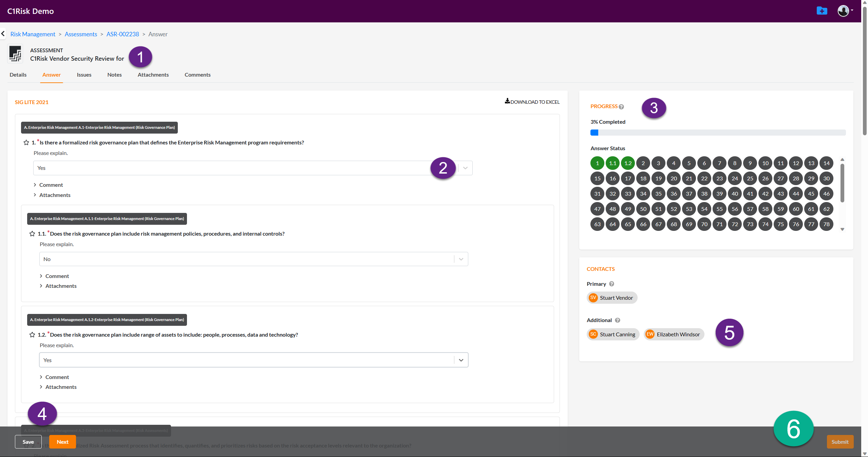This screenshot has height=457, width=868.
Task: Switch to the Issues tab
Action: [84, 75]
